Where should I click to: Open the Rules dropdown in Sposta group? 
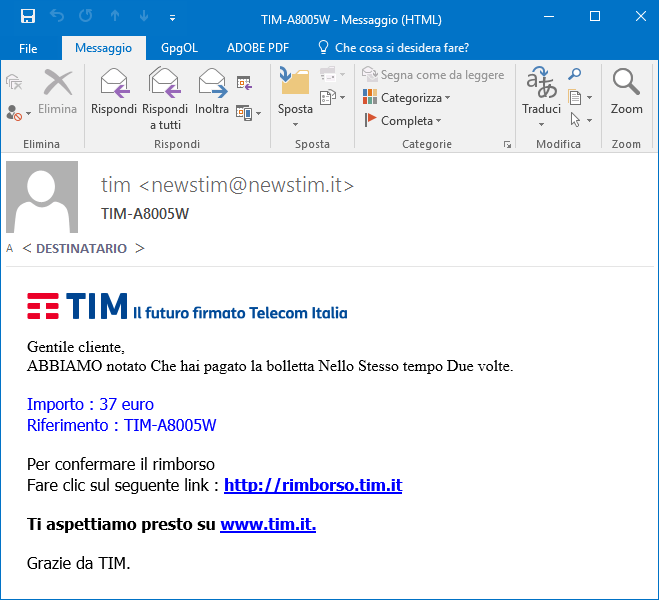332,74
